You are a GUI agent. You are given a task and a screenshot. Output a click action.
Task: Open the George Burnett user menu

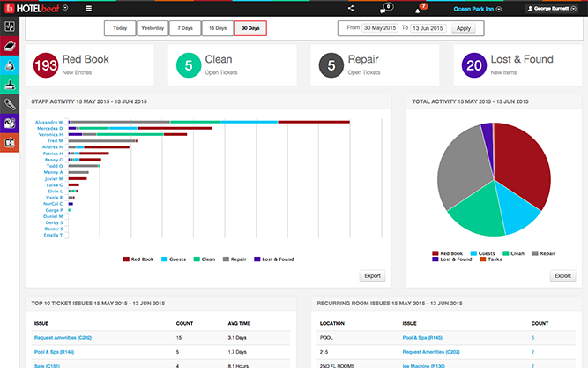554,8
